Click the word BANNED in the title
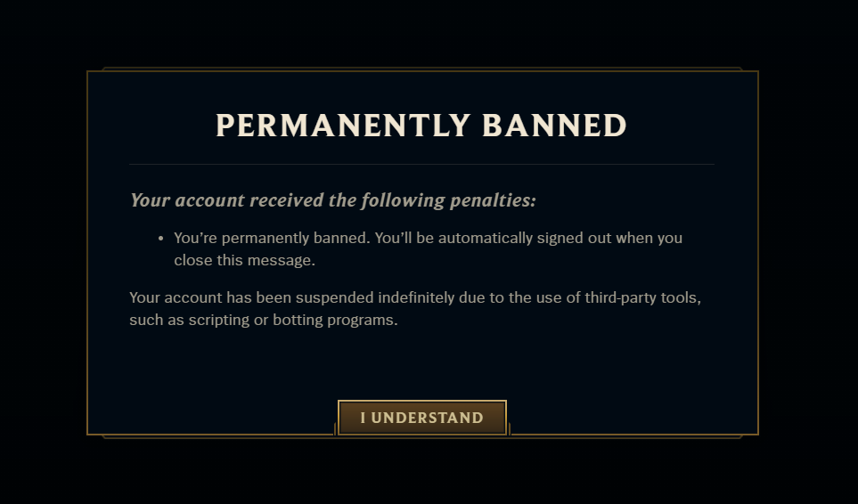The height and width of the screenshot is (504, 858). coord(554,126)
